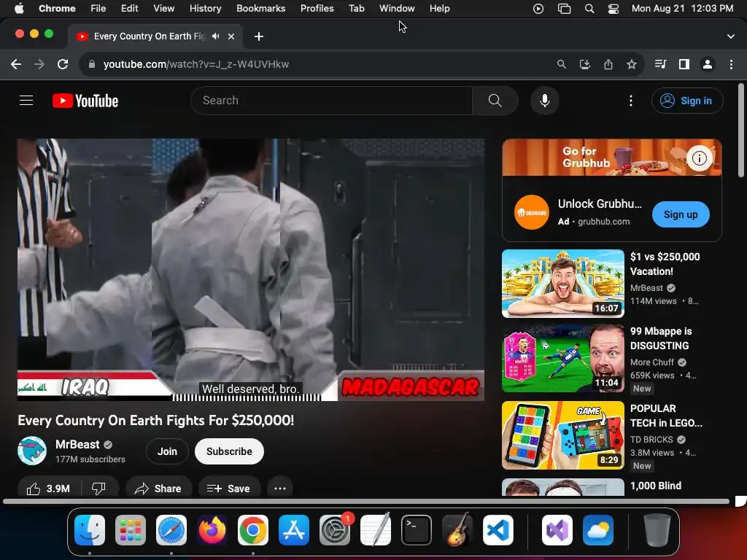Click the grubhub.com ad link text
Image resolution: width=747 pixels, height=560 pixels.
point(603,222)
